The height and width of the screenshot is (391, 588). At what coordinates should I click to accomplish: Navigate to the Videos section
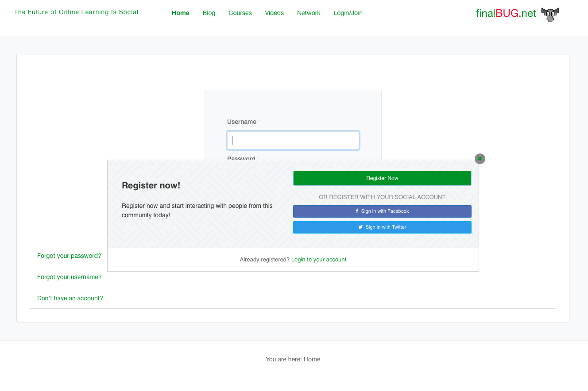tap(274, 13)
